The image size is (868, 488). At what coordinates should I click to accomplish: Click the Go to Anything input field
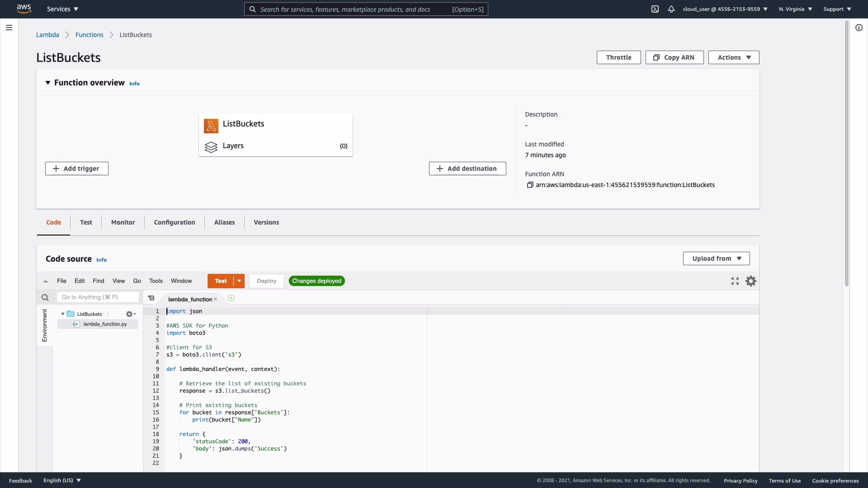click(98, 297)
